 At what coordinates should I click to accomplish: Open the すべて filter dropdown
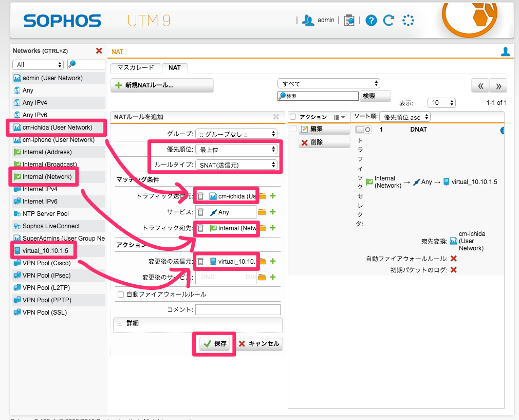pos(329,83)
